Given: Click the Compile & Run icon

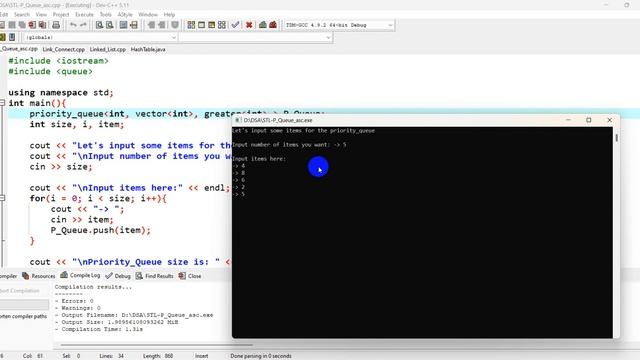Looking at the screenshot, I should pos(211,25).
